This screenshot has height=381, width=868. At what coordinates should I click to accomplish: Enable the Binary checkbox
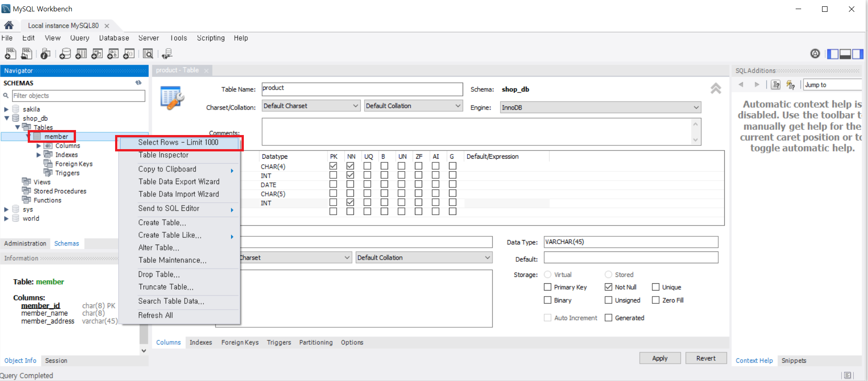548,300
